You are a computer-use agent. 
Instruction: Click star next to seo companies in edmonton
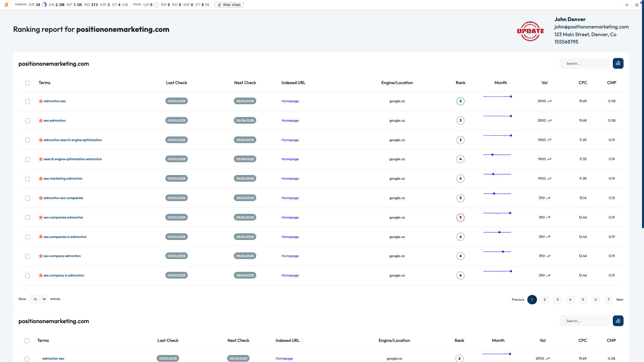point(41,237)
